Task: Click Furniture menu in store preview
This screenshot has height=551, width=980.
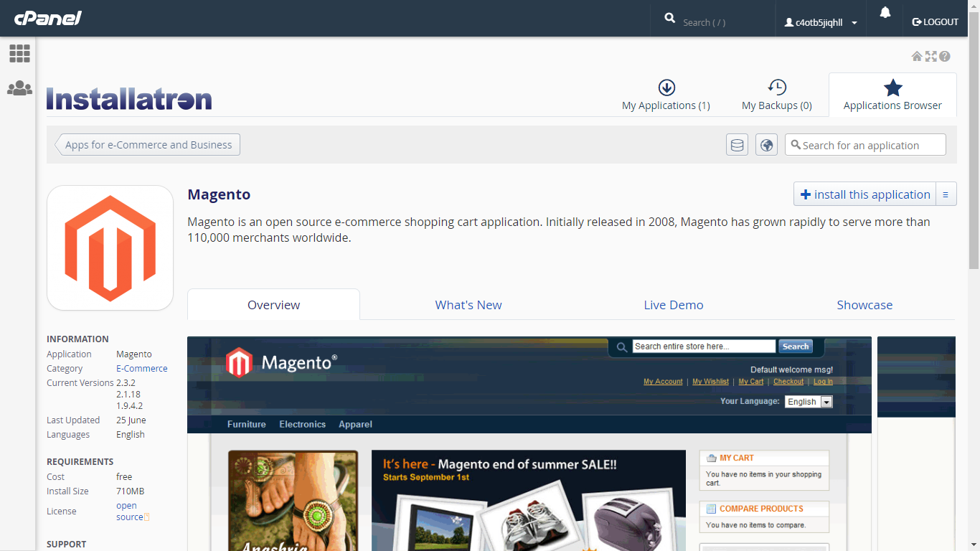Action: pyautogui.click(x=247, y=425)
